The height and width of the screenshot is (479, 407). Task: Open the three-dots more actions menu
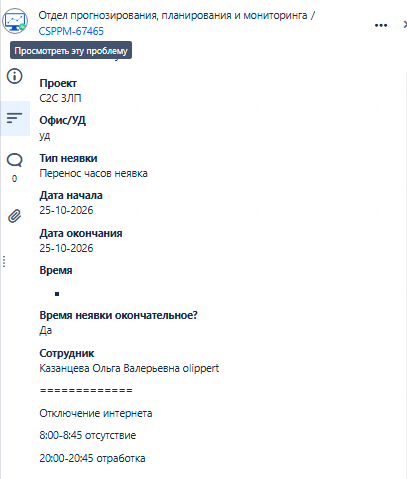click(381, 25)
